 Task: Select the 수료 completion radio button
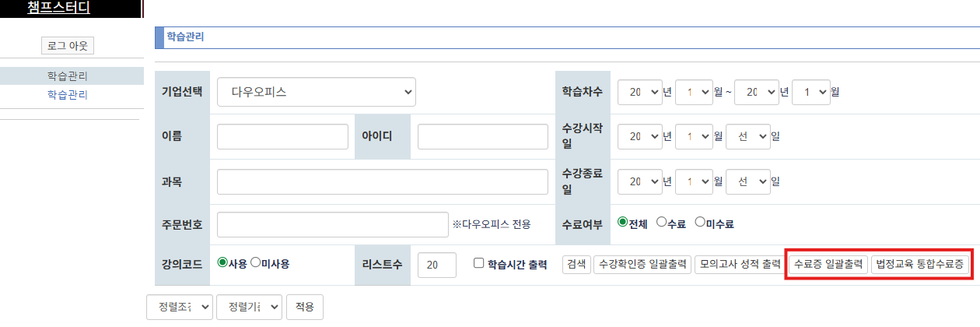coord(662,223)
